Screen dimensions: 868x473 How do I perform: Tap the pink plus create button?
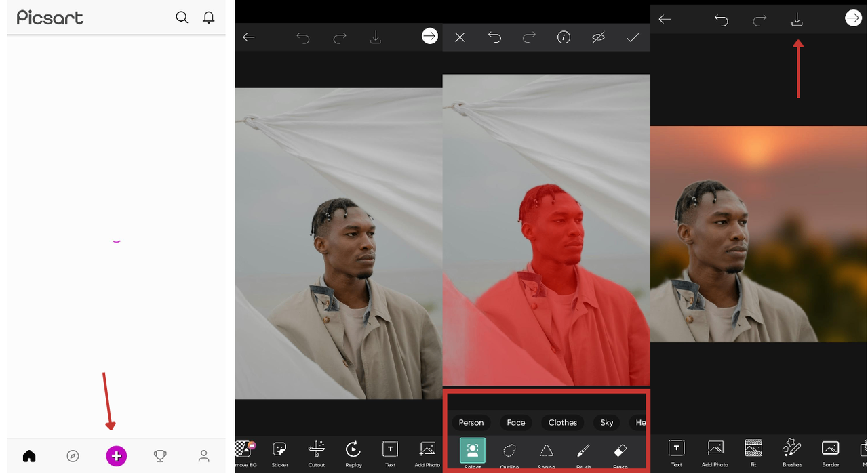[x=117, y=456]
